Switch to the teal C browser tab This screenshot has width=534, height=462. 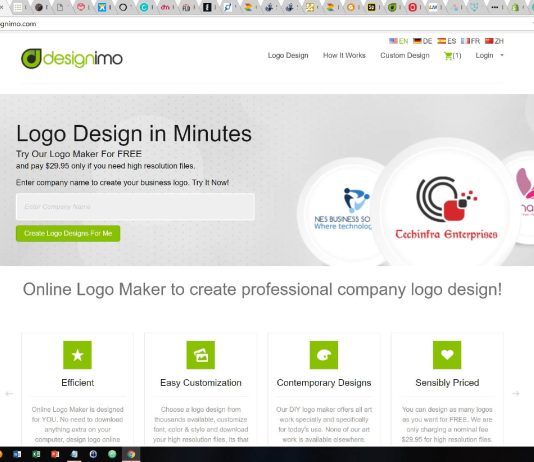(144, 7)
